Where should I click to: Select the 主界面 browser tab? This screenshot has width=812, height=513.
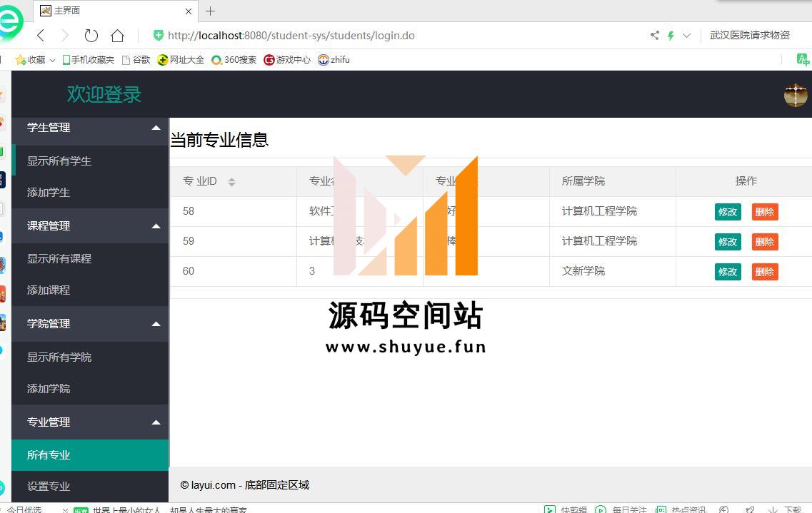[x=116, y=11]
